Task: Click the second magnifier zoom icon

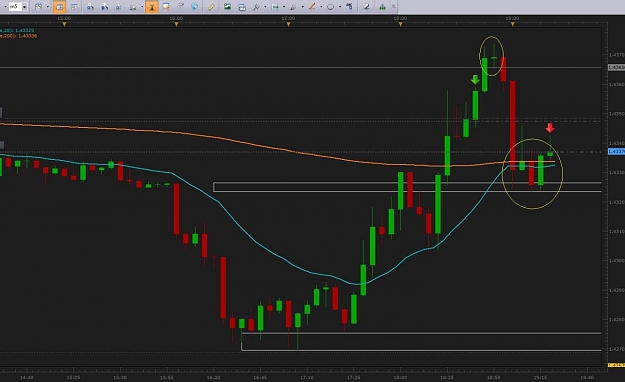Action: click(104, 6)
